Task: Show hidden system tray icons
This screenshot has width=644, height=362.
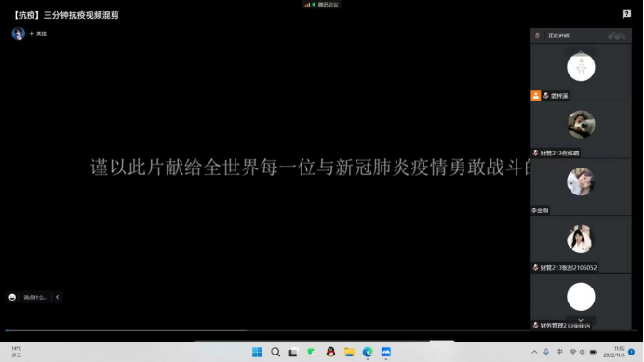Action: point(534,352)
